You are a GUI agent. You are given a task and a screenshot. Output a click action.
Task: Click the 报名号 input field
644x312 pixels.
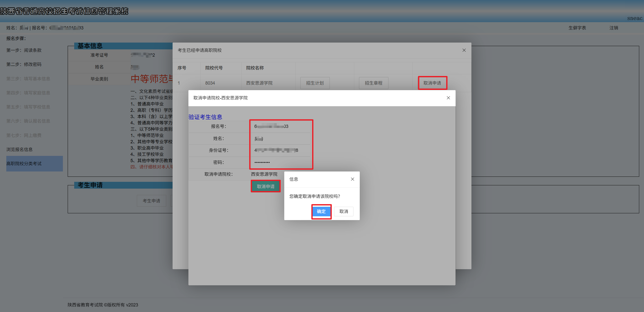pos(281,126)
